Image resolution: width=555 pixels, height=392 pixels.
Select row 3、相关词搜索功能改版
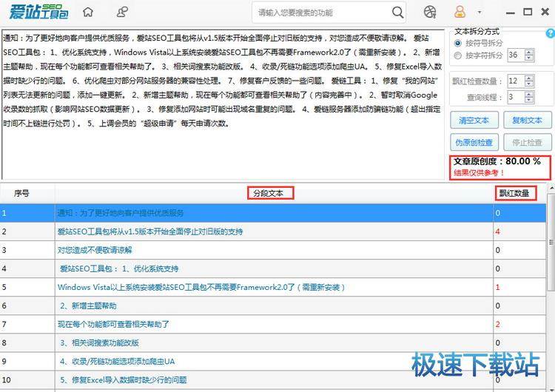[273, 343]
